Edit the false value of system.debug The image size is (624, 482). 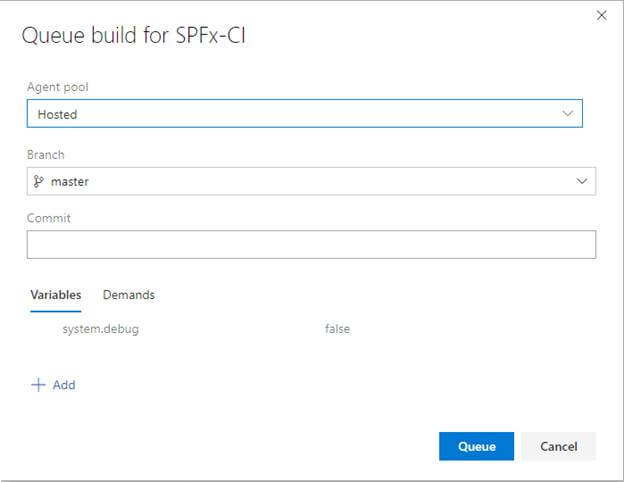click(x=337, y=329)
